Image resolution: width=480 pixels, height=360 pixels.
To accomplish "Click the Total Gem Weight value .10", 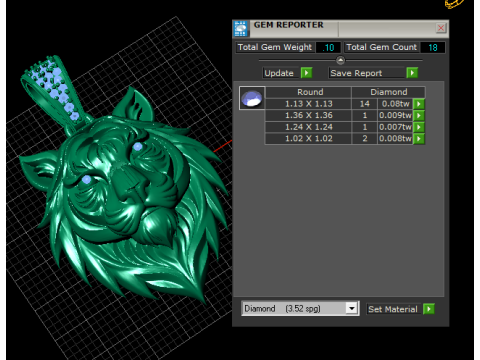I will coord(328,48).
